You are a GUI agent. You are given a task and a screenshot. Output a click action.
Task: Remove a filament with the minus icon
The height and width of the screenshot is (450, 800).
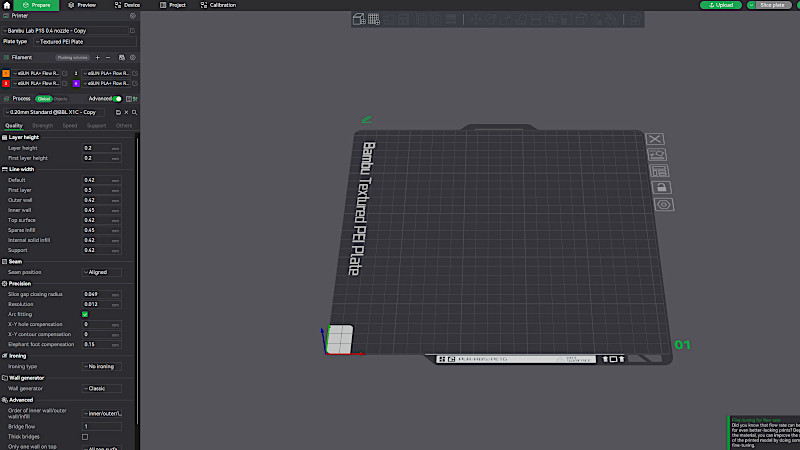pyautogui.click(x=108, y=58)
